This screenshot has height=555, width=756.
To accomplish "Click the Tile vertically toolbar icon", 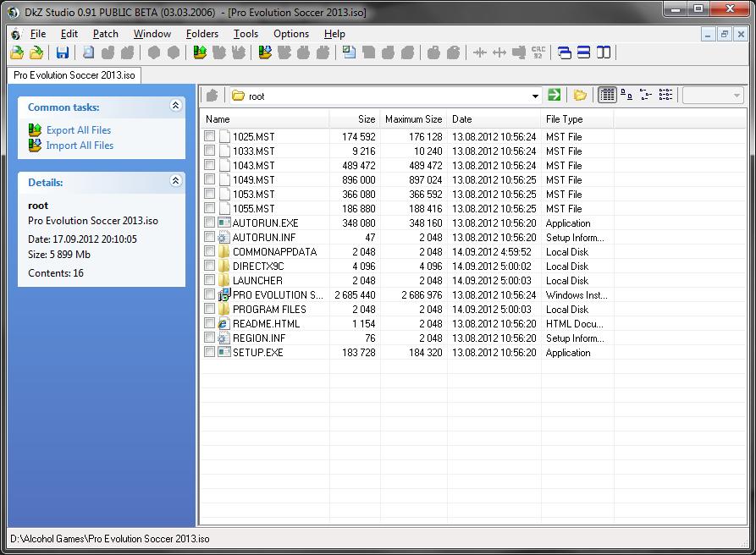I will tap(604, 52).
